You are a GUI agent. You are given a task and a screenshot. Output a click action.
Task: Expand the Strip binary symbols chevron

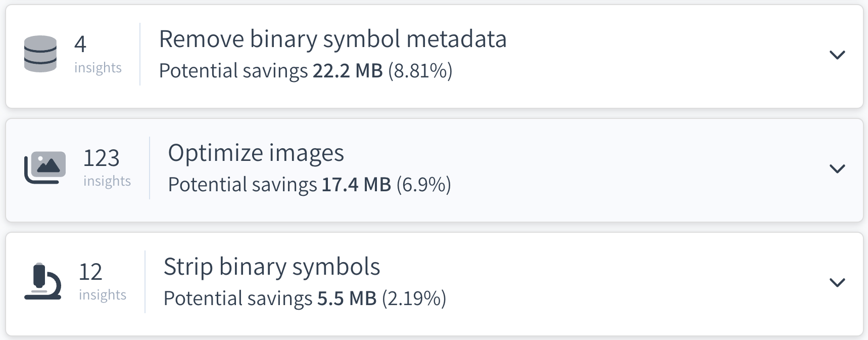click(837, 282)
